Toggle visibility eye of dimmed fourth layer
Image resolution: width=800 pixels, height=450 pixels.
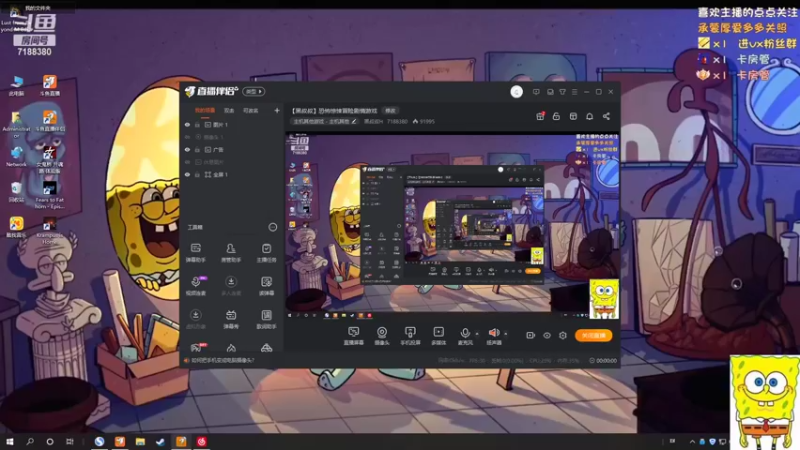click(x=187, y=162)
